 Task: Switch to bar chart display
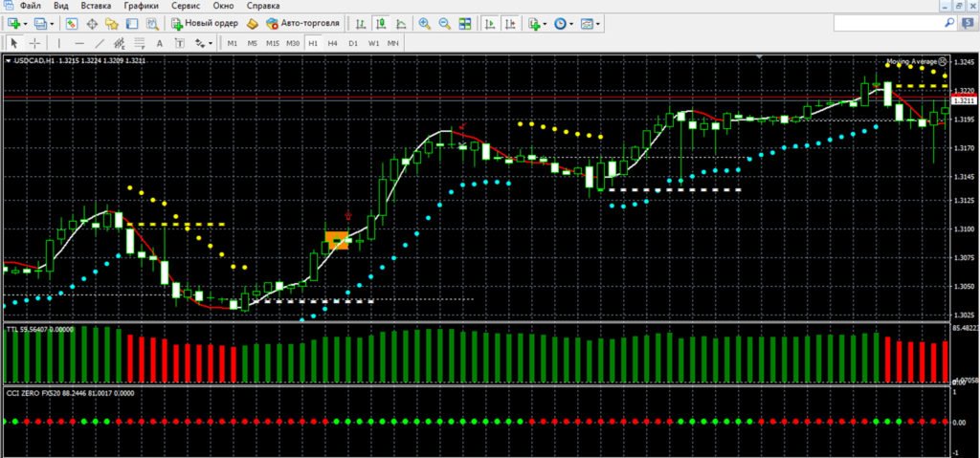360,24
